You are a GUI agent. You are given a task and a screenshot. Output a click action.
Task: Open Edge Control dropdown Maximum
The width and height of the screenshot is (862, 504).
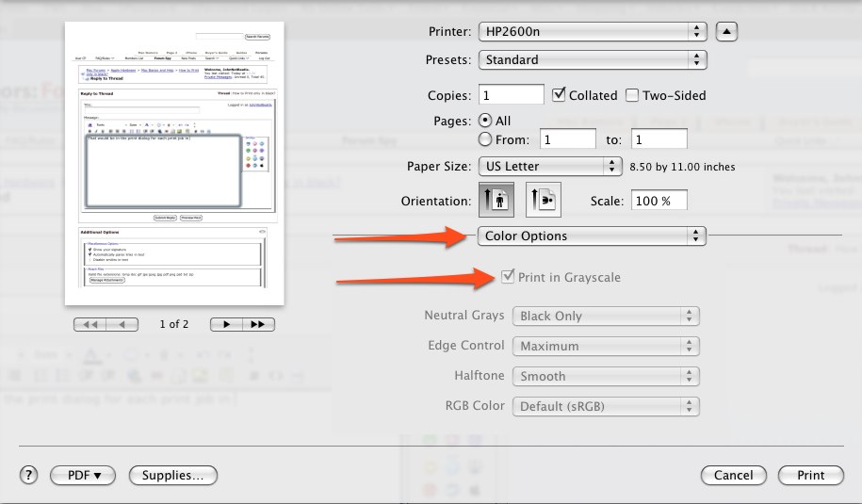pyautogui.click(x=606, y=347)
